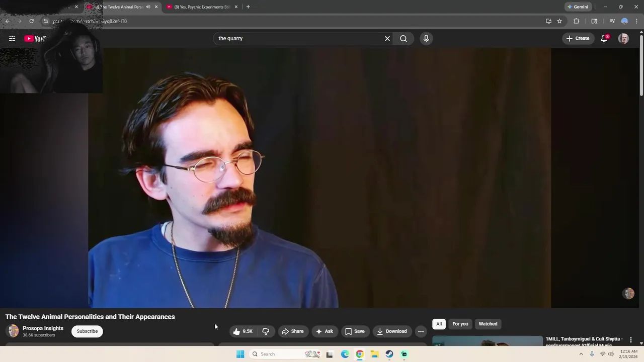This screenshot has width=644, height=362.
Task: Open the Windows Start menu
Action: pos(240,354)
